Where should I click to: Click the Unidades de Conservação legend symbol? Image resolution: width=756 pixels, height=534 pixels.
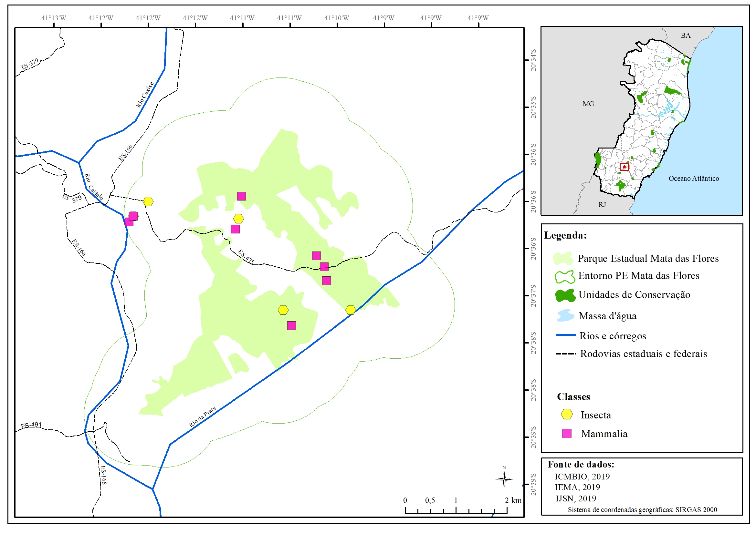tap(565, 295)
